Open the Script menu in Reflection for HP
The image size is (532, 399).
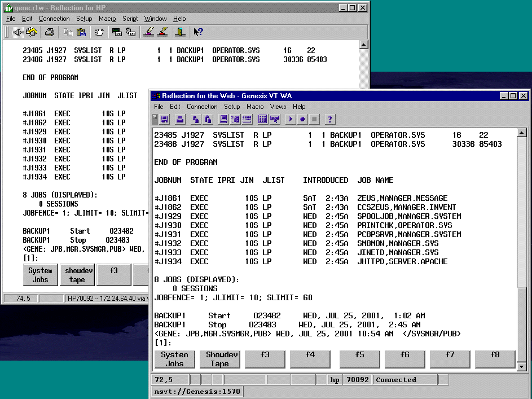pyautogui.click(x=130, y=19)
